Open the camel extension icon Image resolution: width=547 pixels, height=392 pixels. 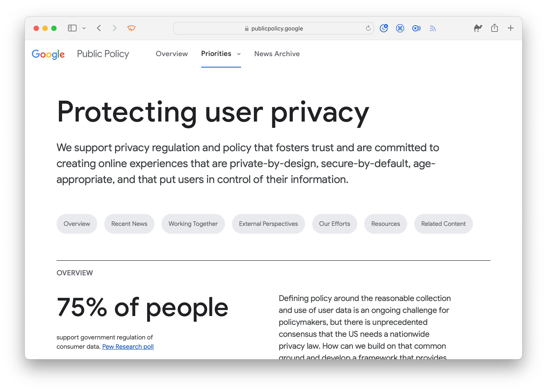coord(478,28)
